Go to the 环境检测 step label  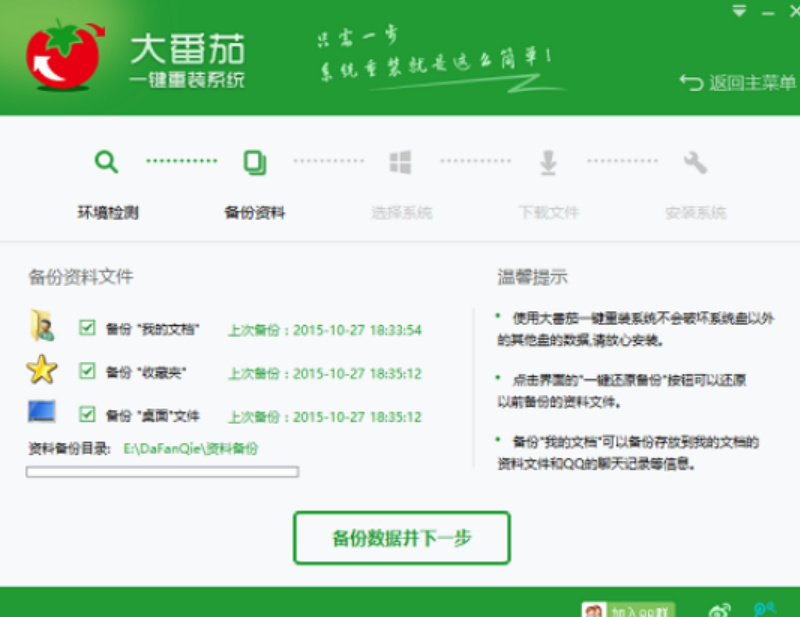108,212
